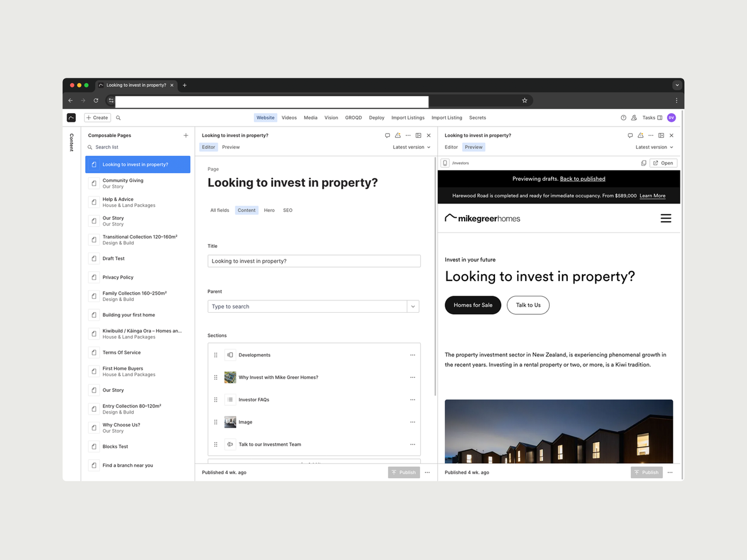Click the help icon in the top toolbar
The width and height of the screenshot is (747, 560).
(623, 117)
